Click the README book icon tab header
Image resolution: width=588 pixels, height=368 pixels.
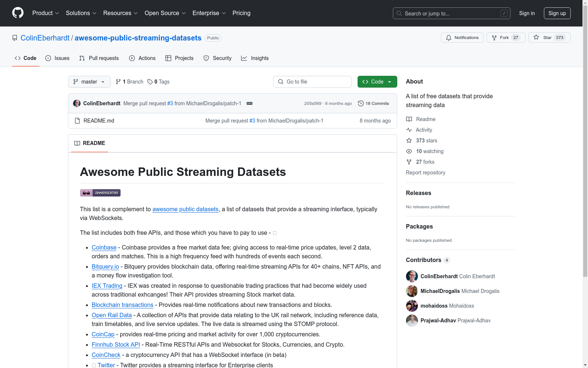pos(77,143)
